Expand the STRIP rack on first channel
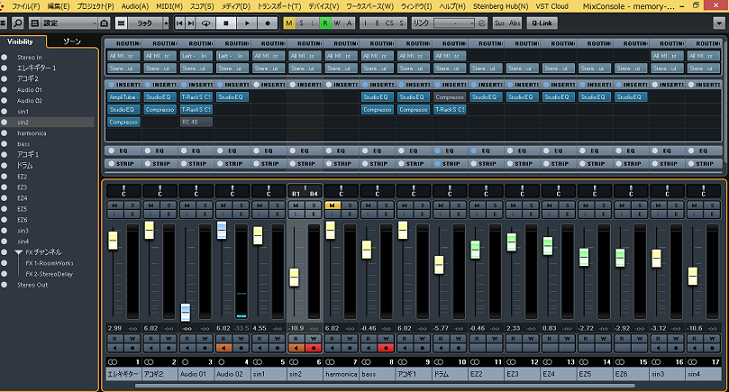The width and height of the screenshot is (729, 392). click(124, 164)
